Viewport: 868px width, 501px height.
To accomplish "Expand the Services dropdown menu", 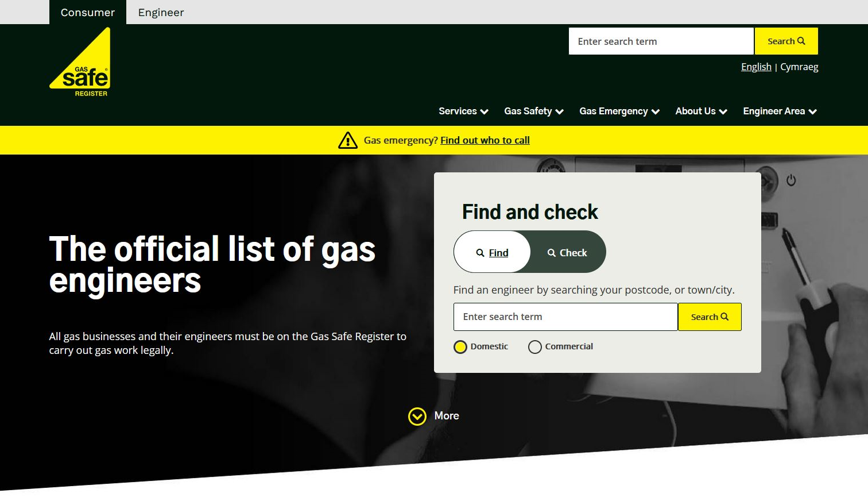I will [x=463, y=111].
